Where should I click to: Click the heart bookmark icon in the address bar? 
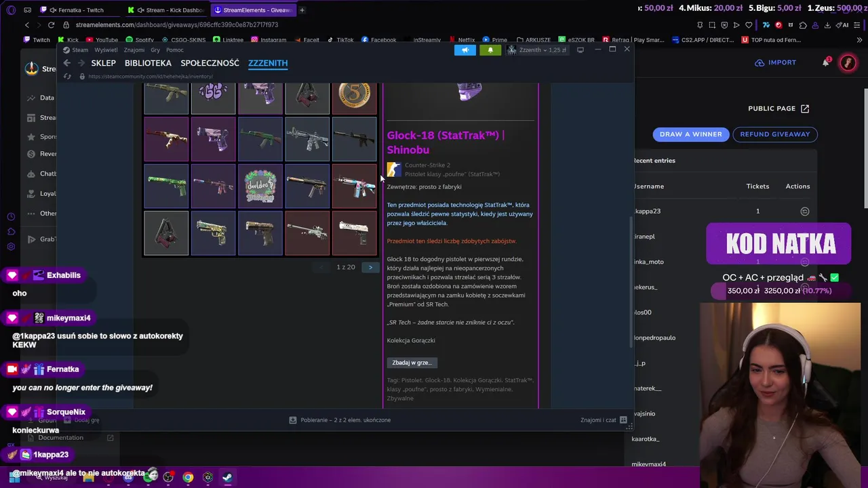749,25
